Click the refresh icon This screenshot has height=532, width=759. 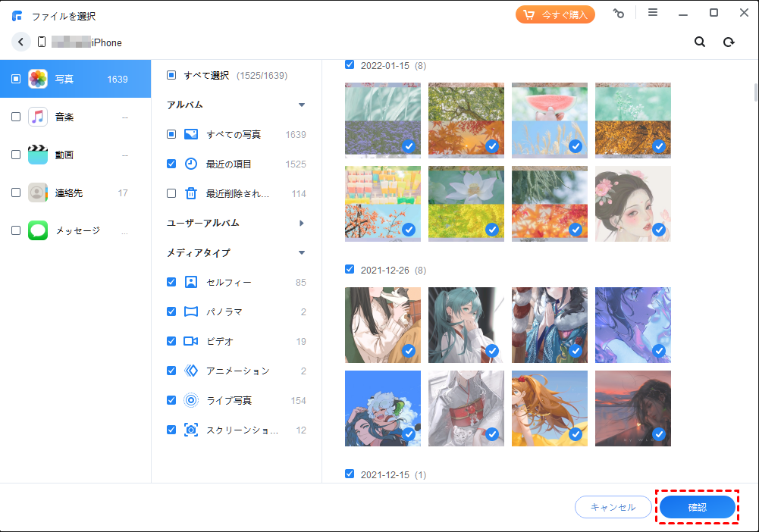click(x=729, y=42)
